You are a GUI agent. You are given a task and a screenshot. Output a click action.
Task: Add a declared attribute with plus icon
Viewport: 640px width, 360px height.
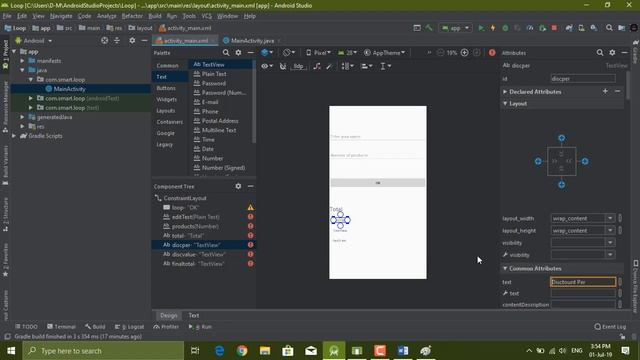(x=605, y=91)
